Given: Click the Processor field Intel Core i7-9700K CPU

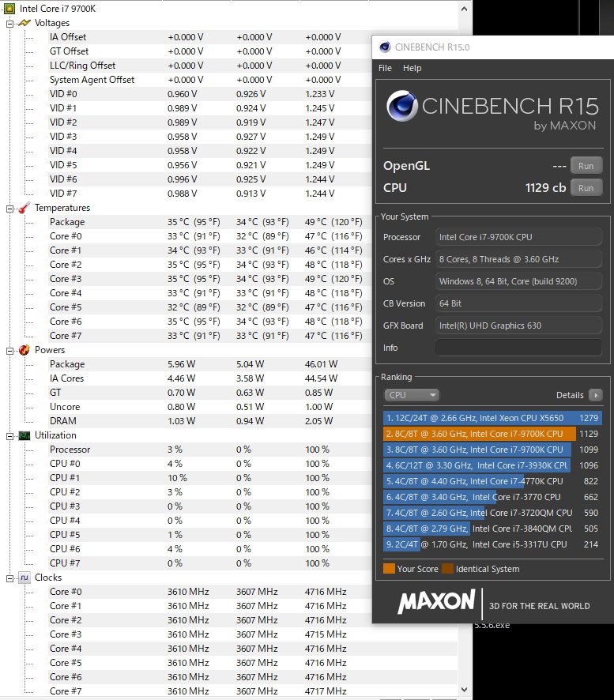Looking at the screenshot, I should [x=518, y=237].
